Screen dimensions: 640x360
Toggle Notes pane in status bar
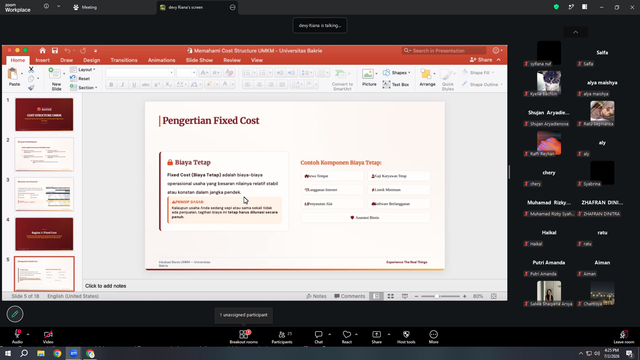316,296
